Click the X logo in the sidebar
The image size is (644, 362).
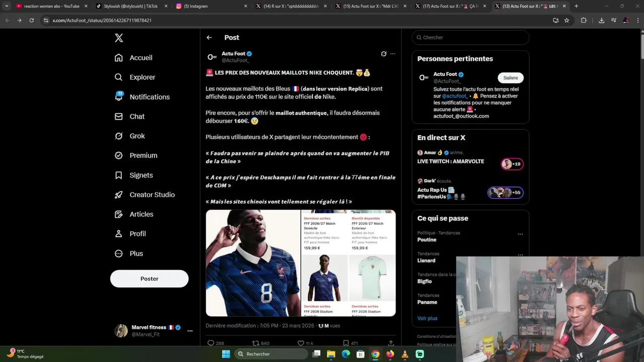pos(119,38)
